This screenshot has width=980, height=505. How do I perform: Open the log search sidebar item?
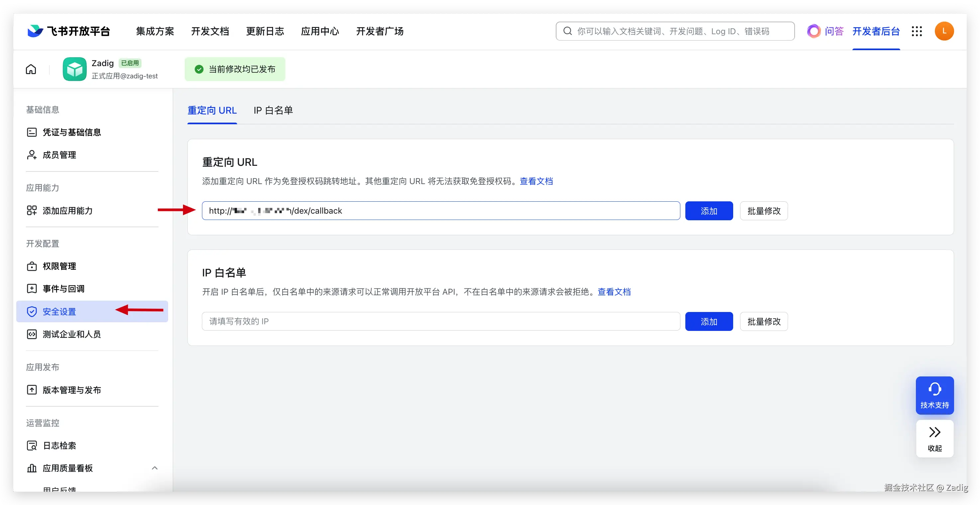pyautogui.click(x=59, y=445)
